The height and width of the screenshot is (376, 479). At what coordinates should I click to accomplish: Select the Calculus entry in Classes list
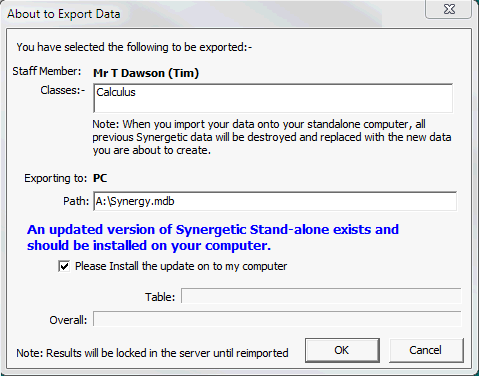coord(116,92)
